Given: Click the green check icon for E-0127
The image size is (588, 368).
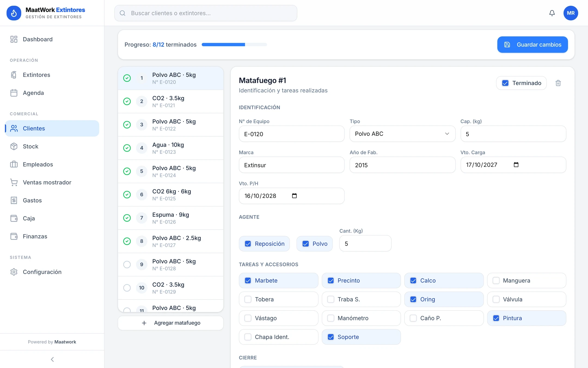Looking at the screenshot, I should click(x=127, y=241).
